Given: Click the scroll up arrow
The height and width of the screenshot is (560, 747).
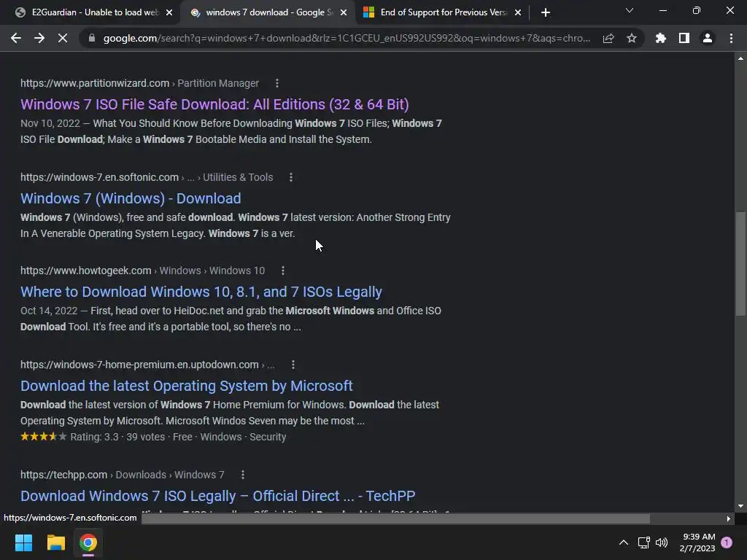Looking at the screenshot, I should (x=740, y=58).
